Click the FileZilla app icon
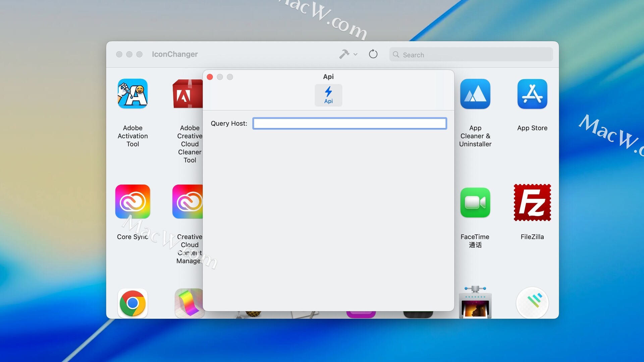 pos(532,202)
